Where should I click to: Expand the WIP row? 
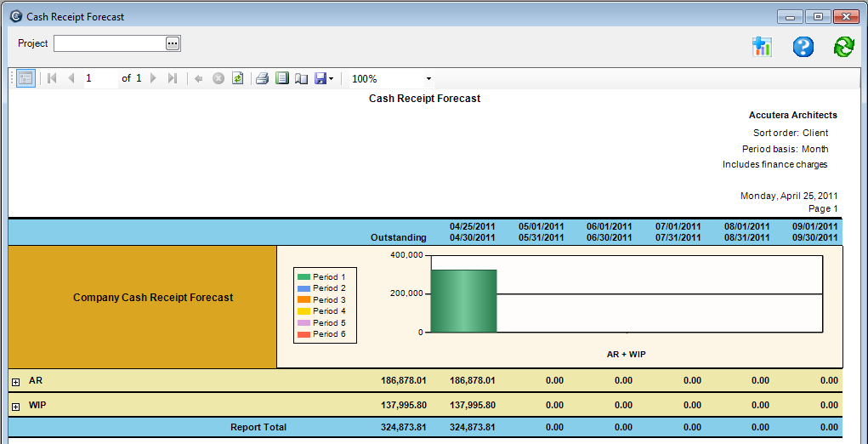coord(15,407)
